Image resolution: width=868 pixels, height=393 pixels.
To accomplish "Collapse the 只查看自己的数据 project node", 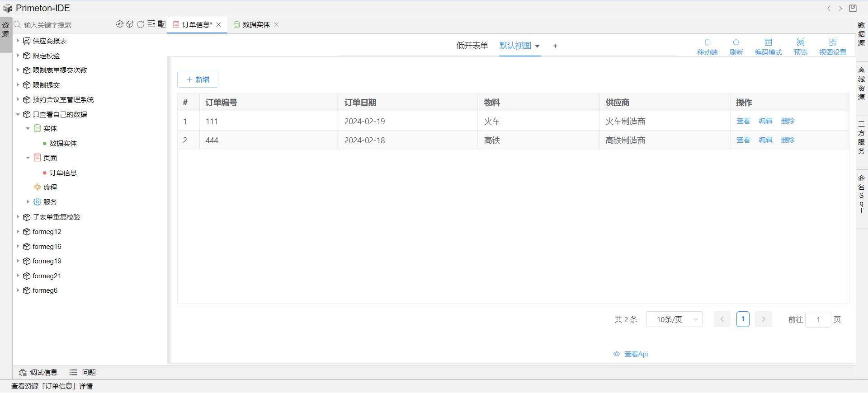I will (18, 114).
